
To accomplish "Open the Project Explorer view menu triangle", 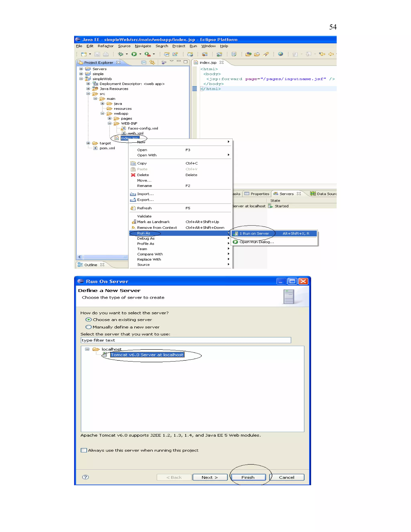I will (x=172, y=61).
